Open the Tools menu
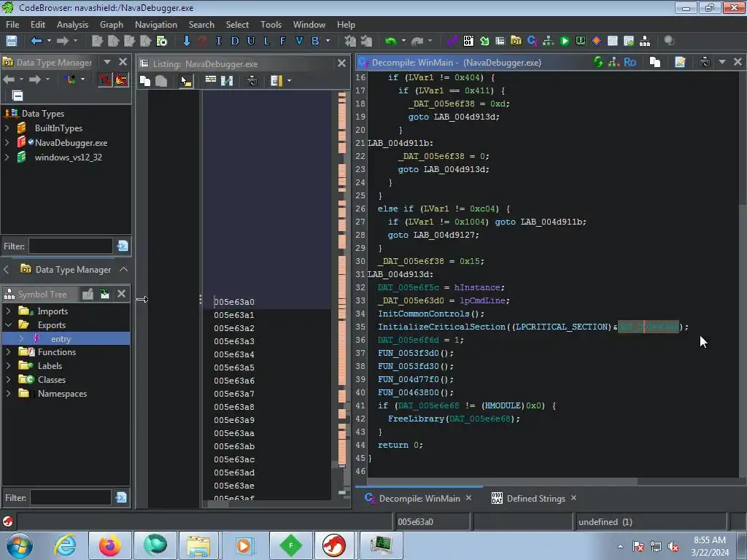 (x=271, y=25)
